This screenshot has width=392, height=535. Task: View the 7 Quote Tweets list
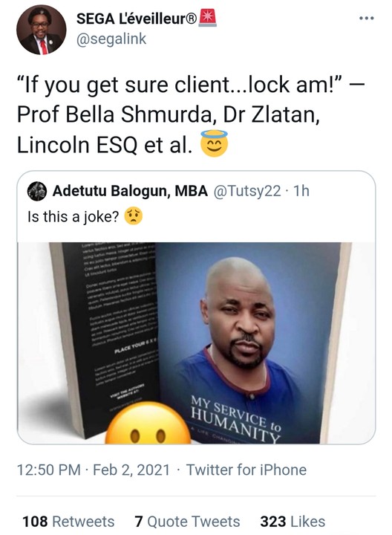(187, 522)
